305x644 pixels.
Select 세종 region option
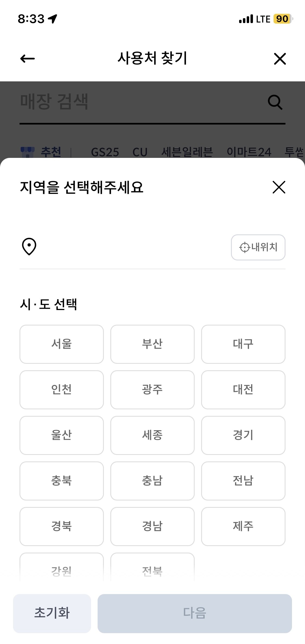(152, 435)
